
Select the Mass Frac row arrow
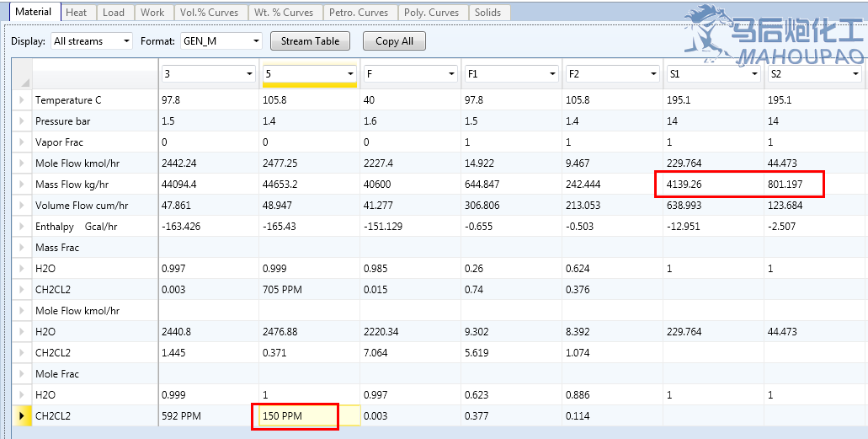(x=22, y=248)
